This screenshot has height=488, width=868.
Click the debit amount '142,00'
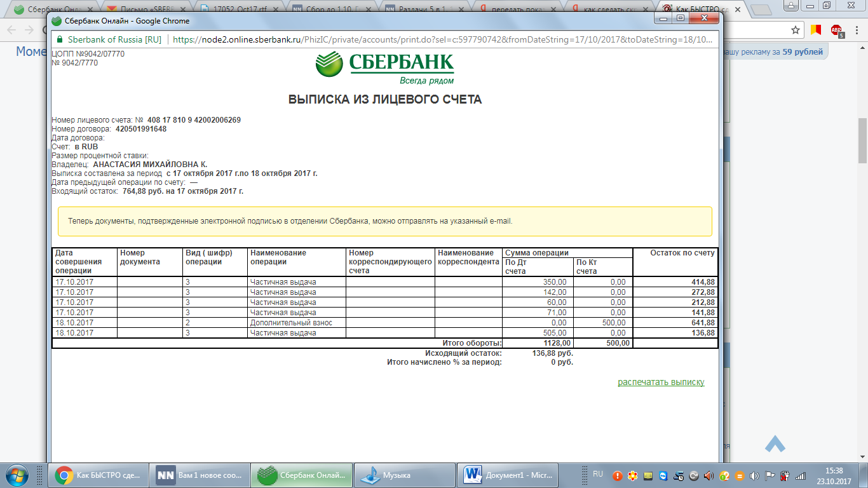pos(555,292)
